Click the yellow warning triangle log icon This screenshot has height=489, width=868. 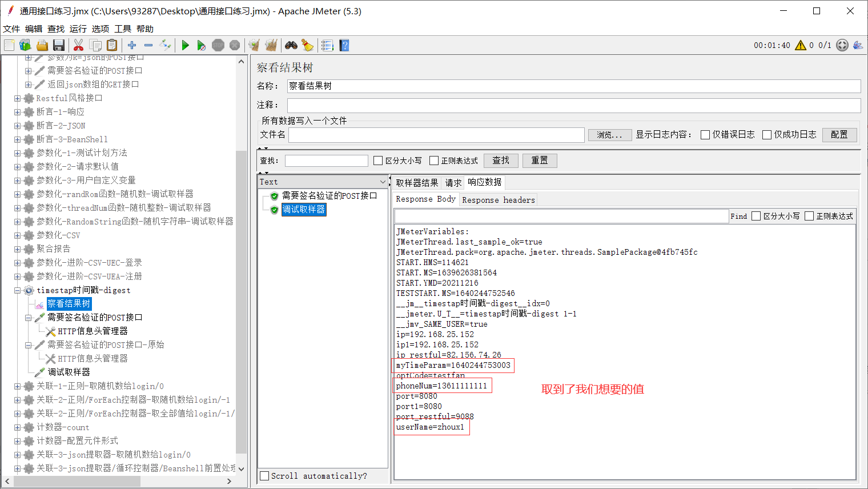(x=801, y=45)
